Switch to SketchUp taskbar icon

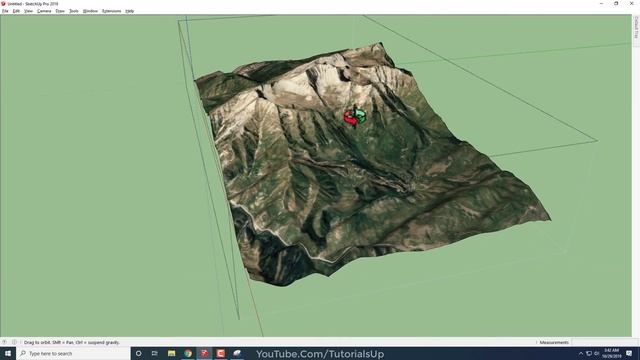204,353
